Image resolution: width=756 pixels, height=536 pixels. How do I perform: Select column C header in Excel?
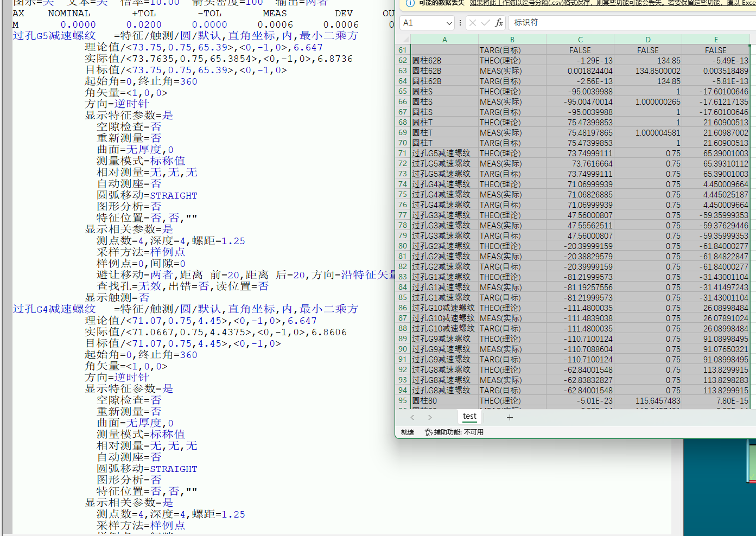(x=580, y=40)
